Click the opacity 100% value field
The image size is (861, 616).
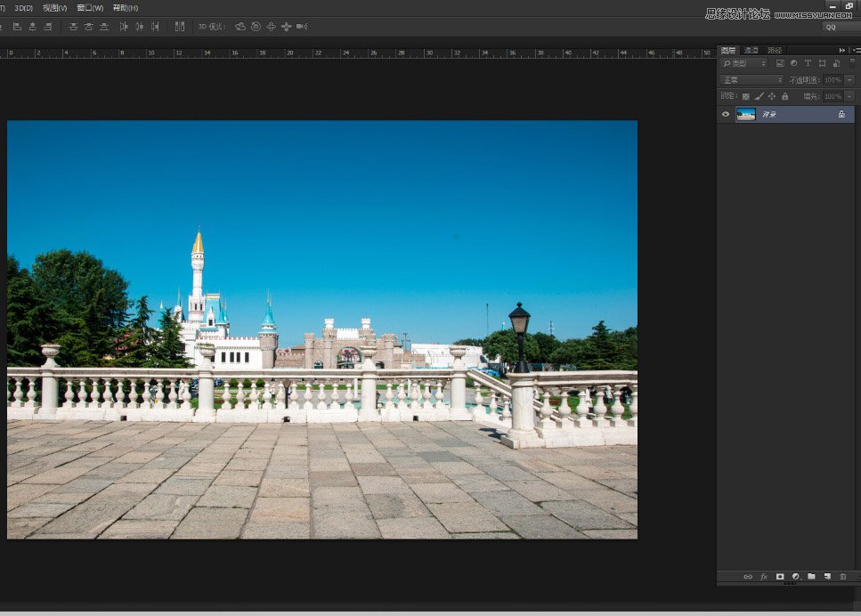click(x=833, y=80)
